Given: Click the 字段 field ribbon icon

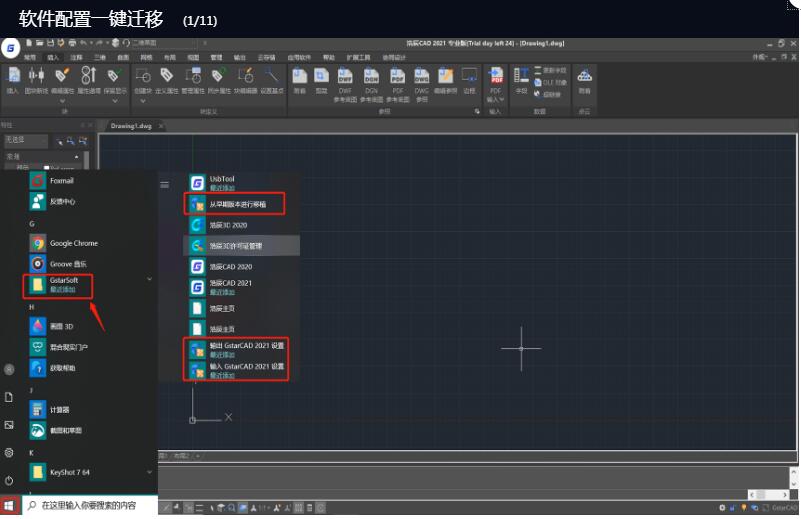Looking at the screenshot, I should pyautogui.click(x=521, y=81).
